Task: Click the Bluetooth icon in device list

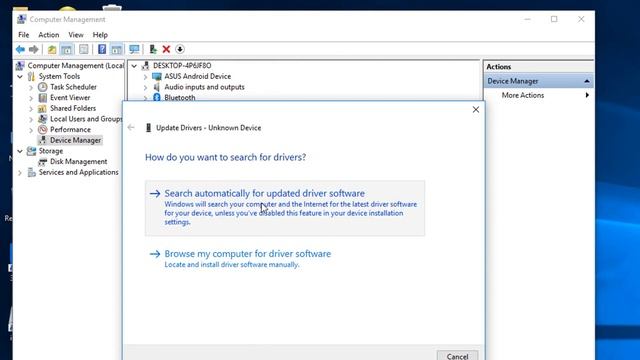Action: (x=157, y=97)
